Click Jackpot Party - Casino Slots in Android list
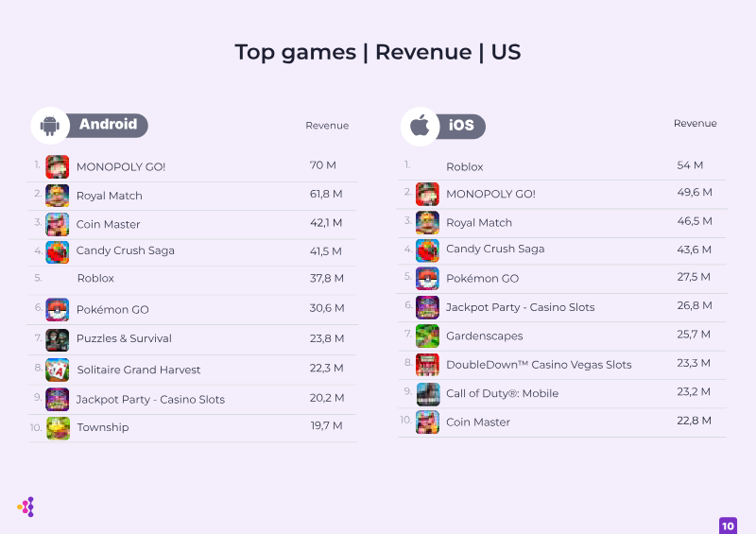756x534 pixels. tap(150, 400)
